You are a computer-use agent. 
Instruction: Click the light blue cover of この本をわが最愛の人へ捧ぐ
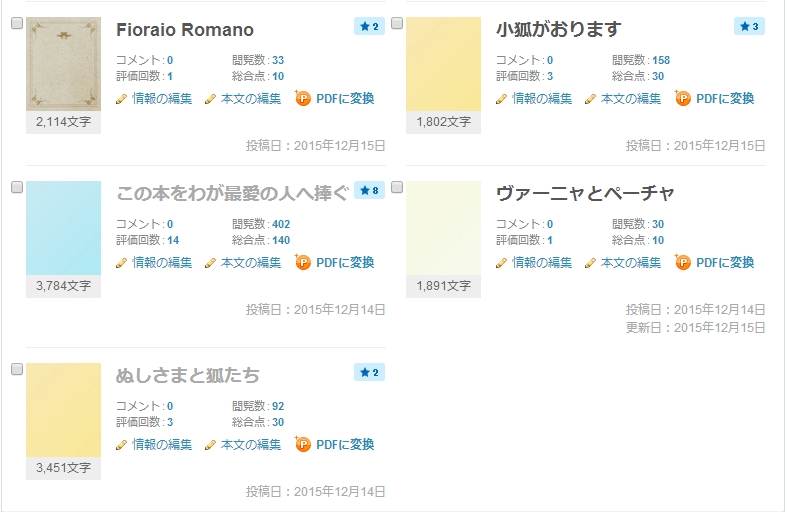pos(63,228)
